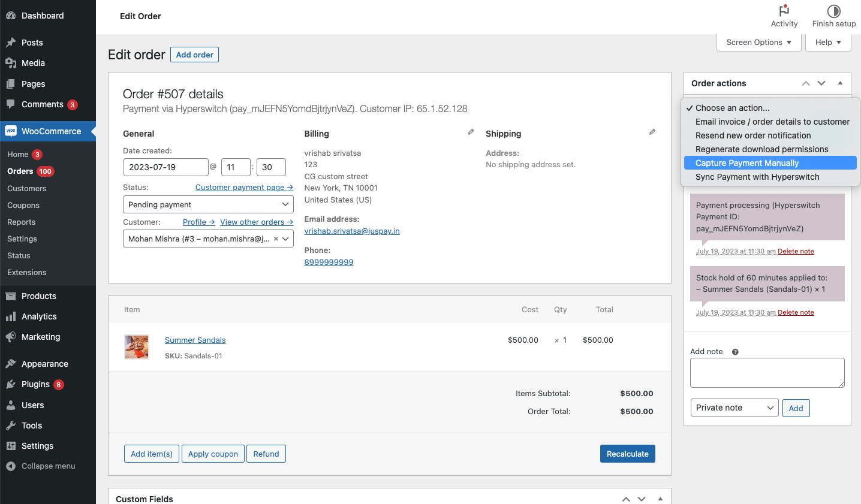The height and width of the screenshot is (504, 861).
Task: Click the Shipping edit pencil icon
Action: click(x=652, y=132)
